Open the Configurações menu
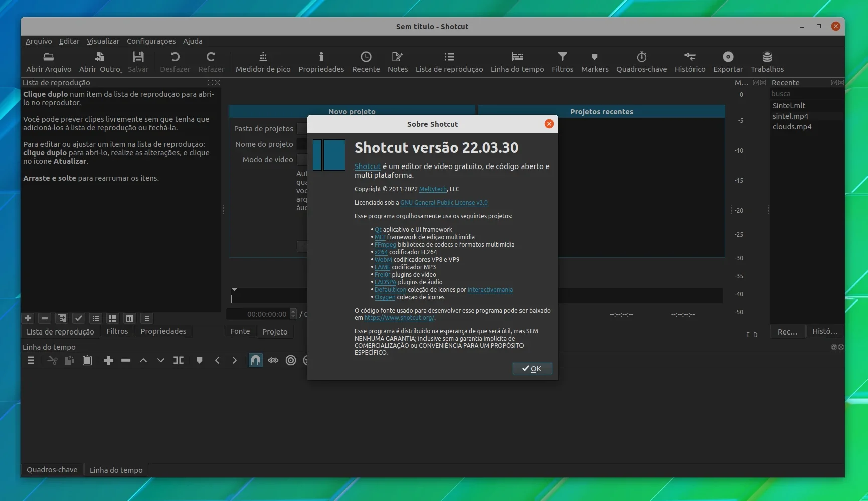 pyautogui.click(x=151, y=41)
